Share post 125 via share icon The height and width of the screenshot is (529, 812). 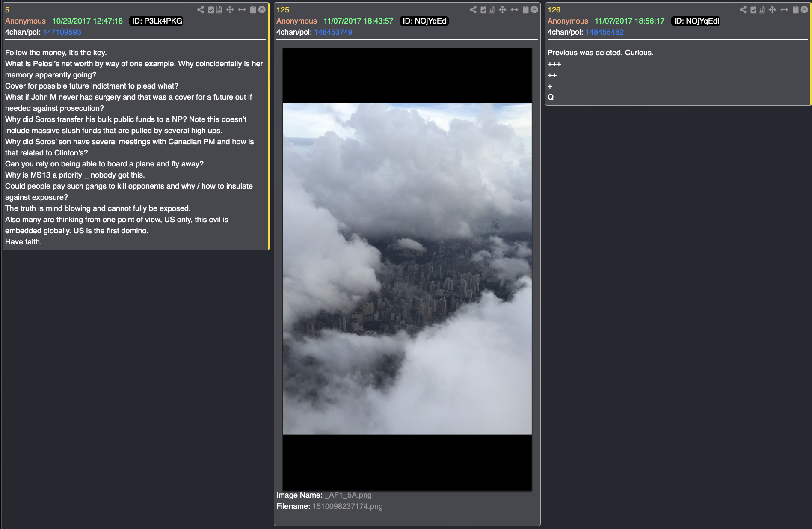[473, 9]
